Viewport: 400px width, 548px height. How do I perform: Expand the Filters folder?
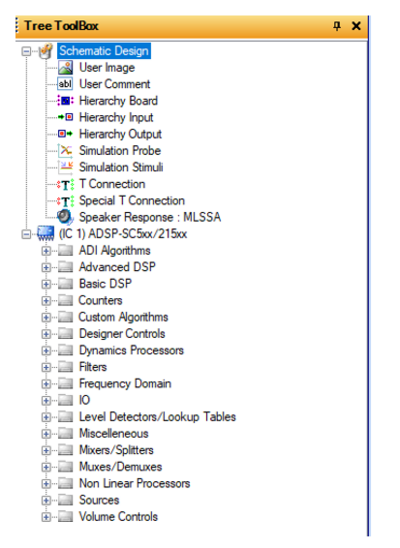(46, 367)
